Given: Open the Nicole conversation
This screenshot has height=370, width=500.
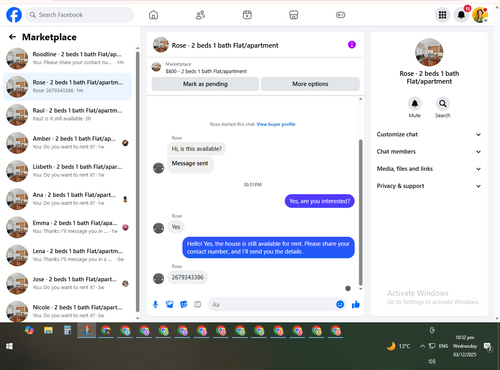Looking at the screenshot, I should point(67,312).
